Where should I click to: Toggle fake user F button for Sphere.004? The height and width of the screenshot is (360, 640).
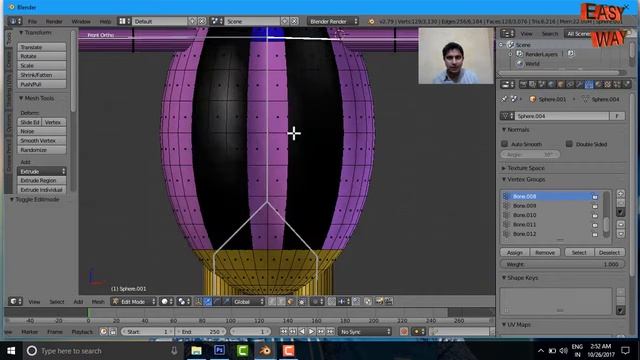(x=617, y=116)
